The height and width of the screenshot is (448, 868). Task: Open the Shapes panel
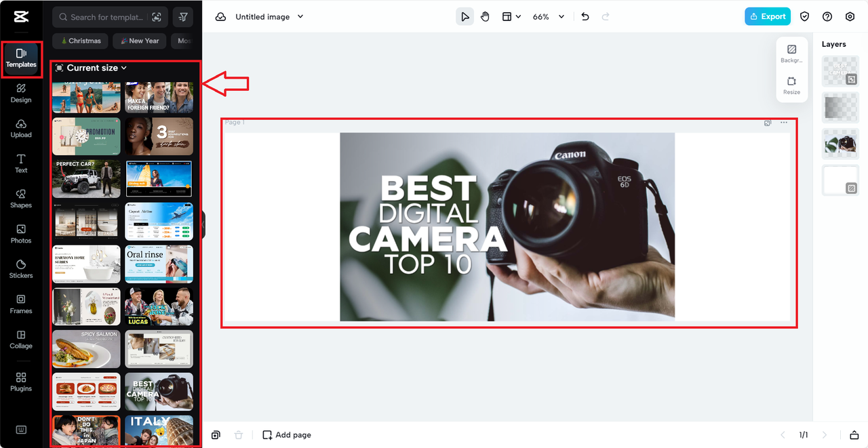[21, 199]
